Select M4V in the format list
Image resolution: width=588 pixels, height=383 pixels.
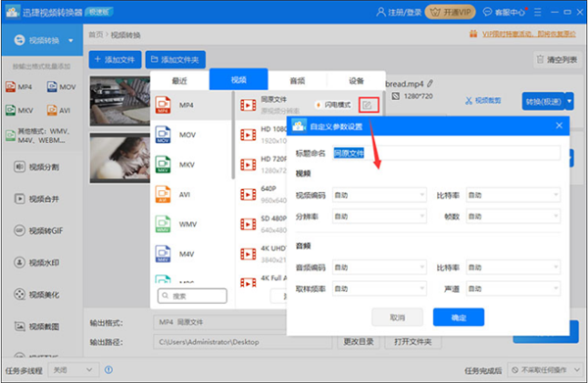[x=191, y=254]
